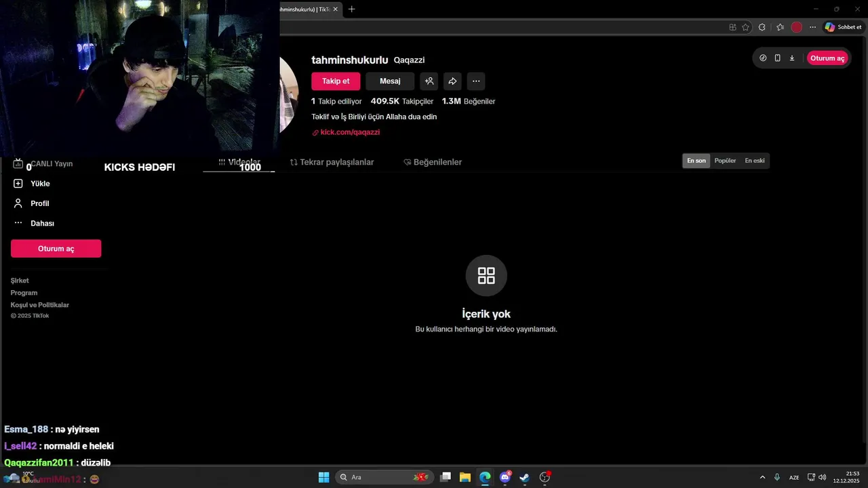Click sidebar Oturum aç button
This screenshot has width=868, height=488.
56,249
